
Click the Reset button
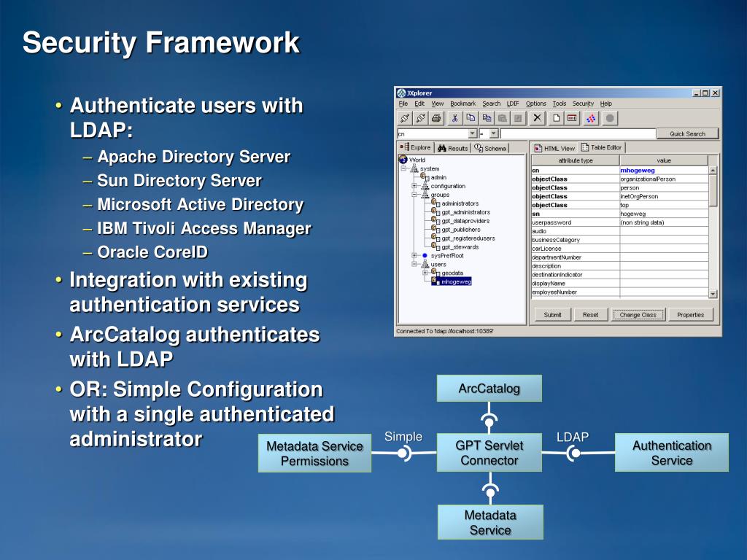(x=590, y=315)
